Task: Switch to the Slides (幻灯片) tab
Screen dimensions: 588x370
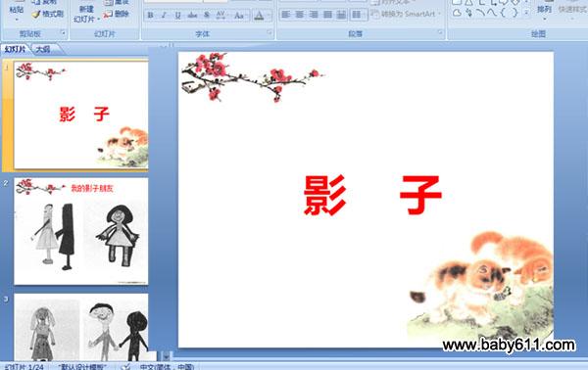Action: 16,49
